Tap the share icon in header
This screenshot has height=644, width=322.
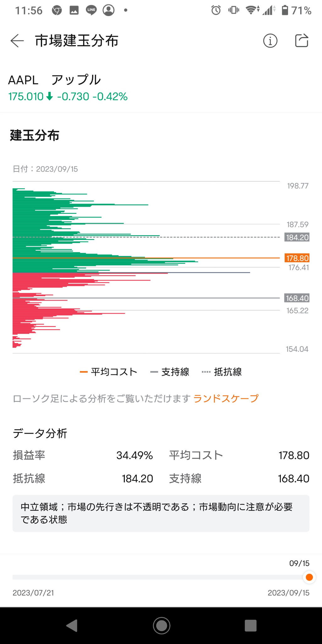point(302,41)
